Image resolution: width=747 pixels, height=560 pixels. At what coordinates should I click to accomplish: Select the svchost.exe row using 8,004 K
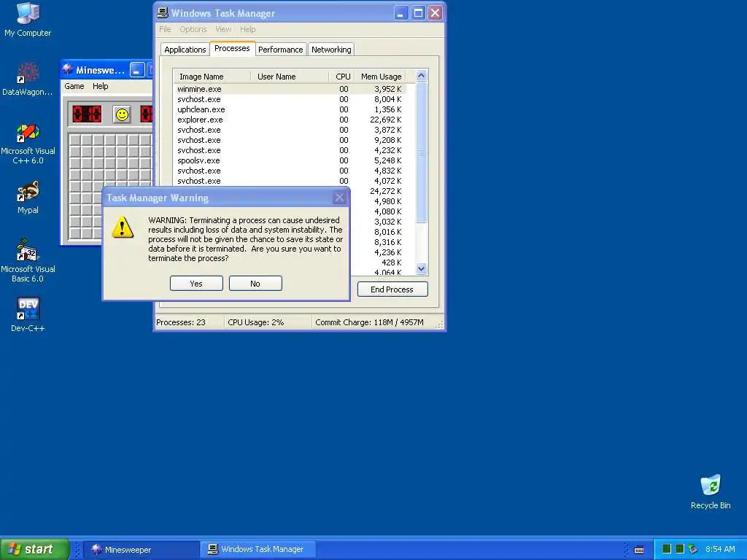pos(290,99)
